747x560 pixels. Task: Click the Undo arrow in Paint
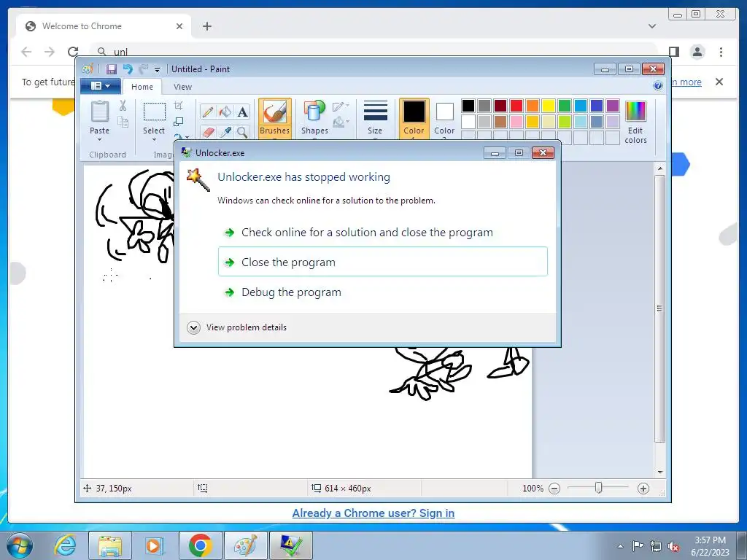coord(128,69)
